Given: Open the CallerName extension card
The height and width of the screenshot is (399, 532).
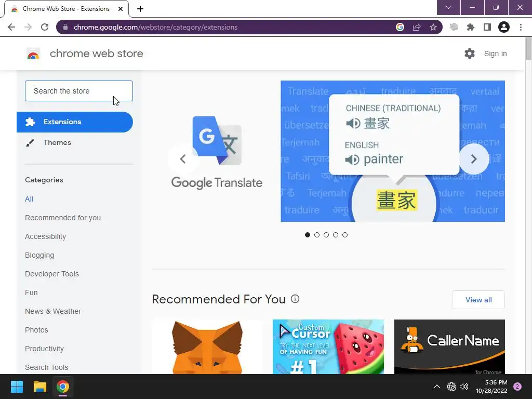Looking at the screenshot, I should [449, 347].
